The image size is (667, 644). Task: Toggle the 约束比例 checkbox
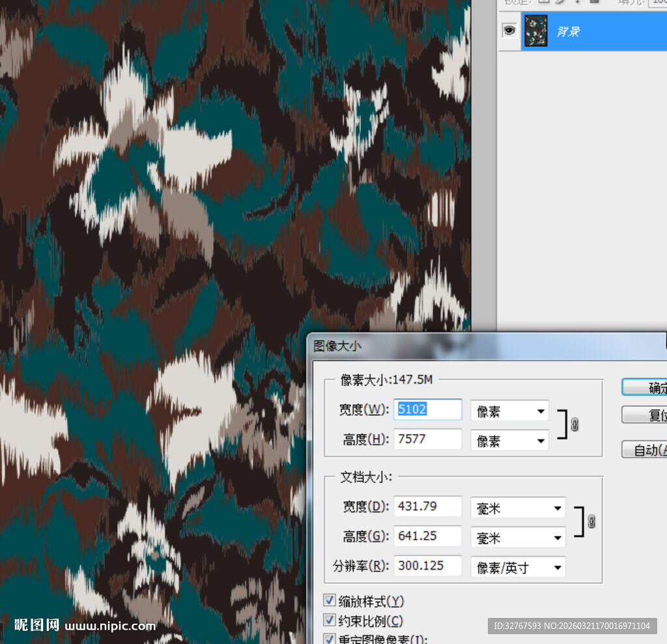point(330,620)
